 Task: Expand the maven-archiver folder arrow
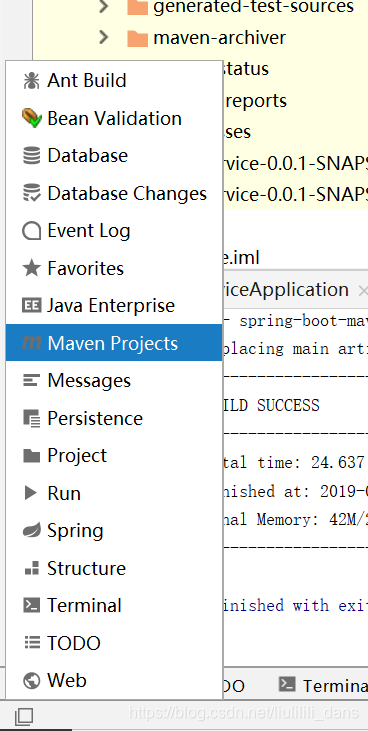104,37
